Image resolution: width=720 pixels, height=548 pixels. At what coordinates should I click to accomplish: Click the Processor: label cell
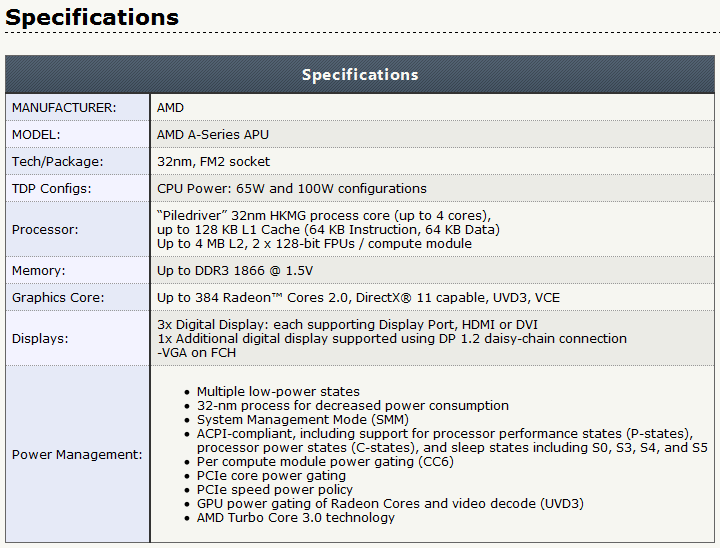(78, 229)
